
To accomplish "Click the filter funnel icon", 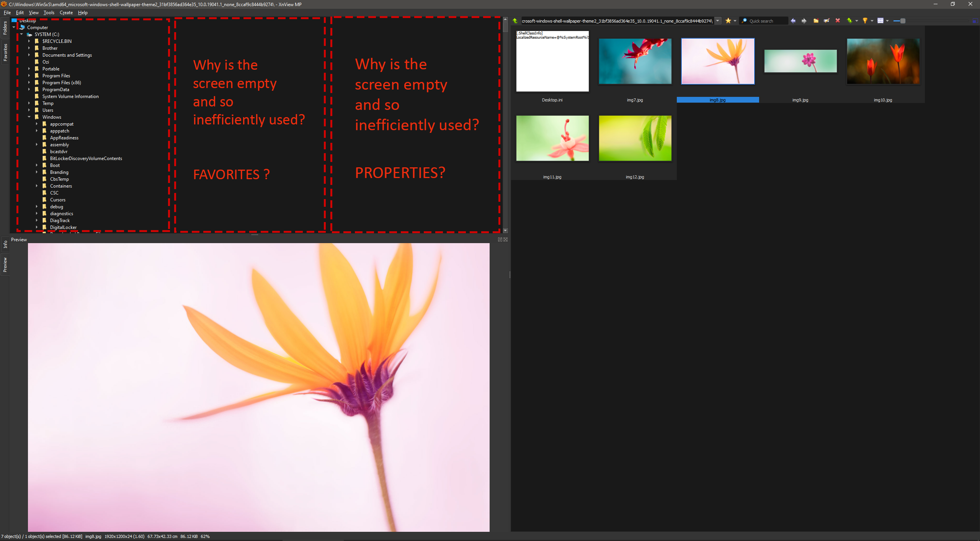I will click(865, 21).
